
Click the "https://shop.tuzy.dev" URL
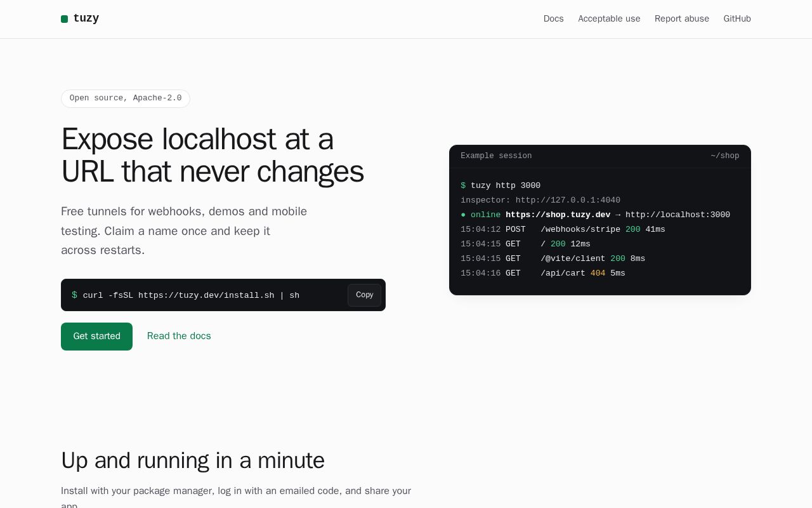point(558,215)
